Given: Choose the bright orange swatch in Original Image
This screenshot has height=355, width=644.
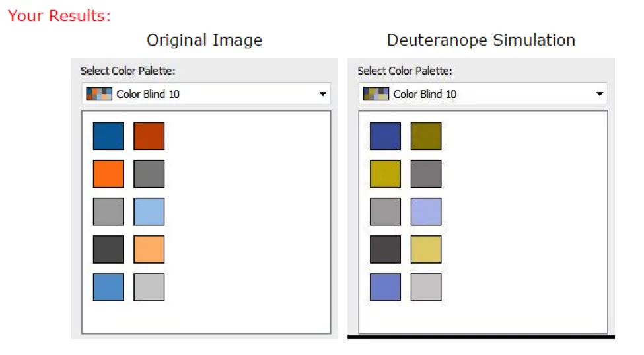Looking at the screenshot, I should click(x=108, y=174).
